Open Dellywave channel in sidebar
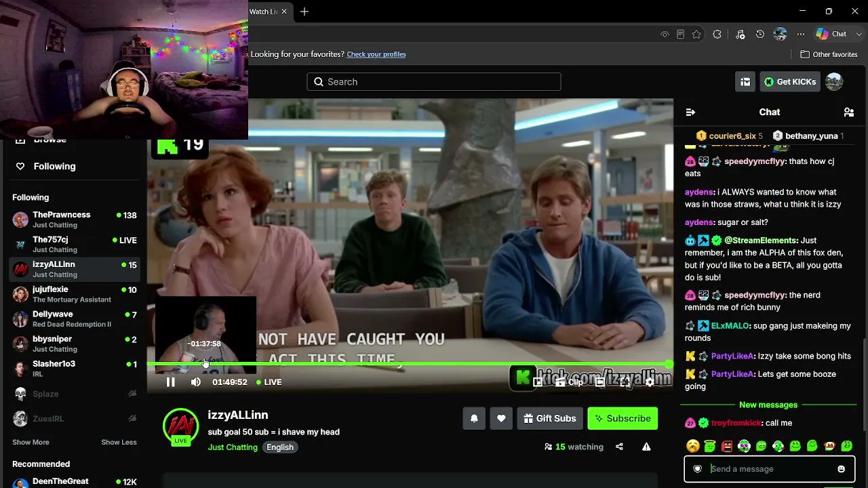This screenshot has height=488, width=868. click(75, 319)
